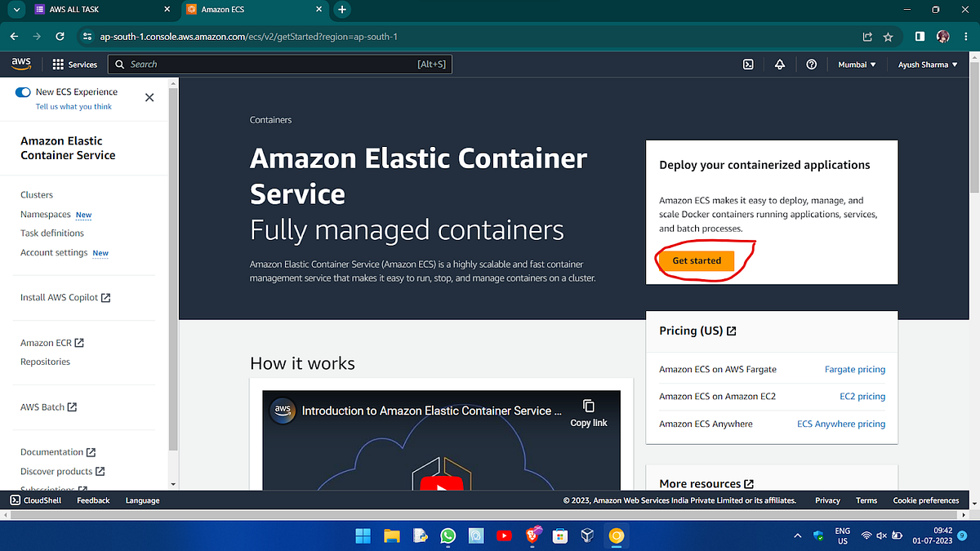The width and height of the screenshot is (980, 551).
Task: Open the Help question mark icon
Action: tap(811, 64)
